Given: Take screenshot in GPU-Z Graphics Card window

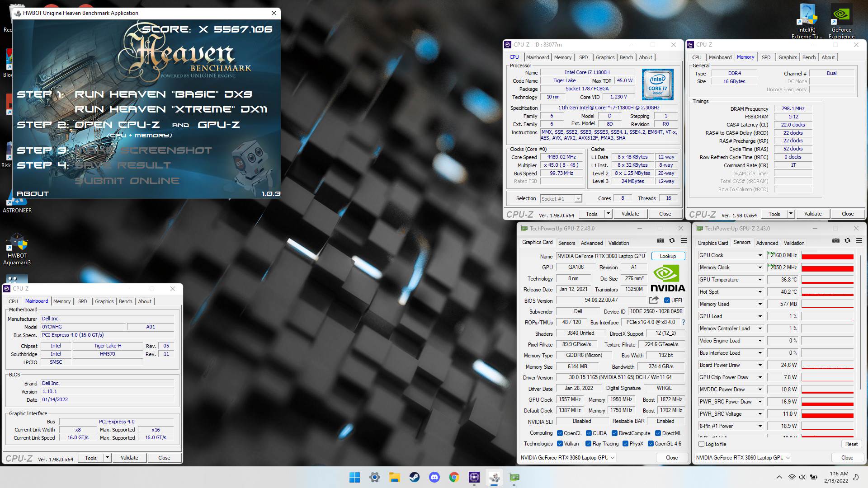Looking at the screenshot, I should 660,240.
